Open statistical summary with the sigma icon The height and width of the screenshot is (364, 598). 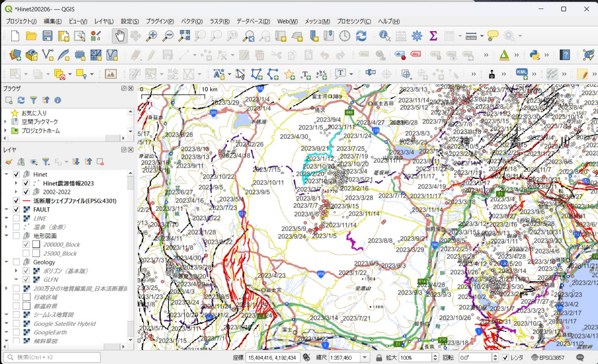433,36
